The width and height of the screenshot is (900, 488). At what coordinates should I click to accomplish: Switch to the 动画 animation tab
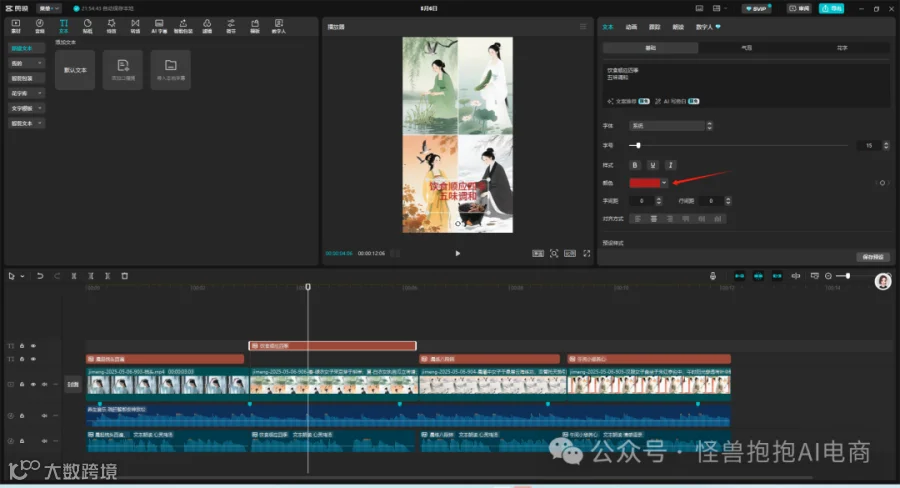pos(631,27)
